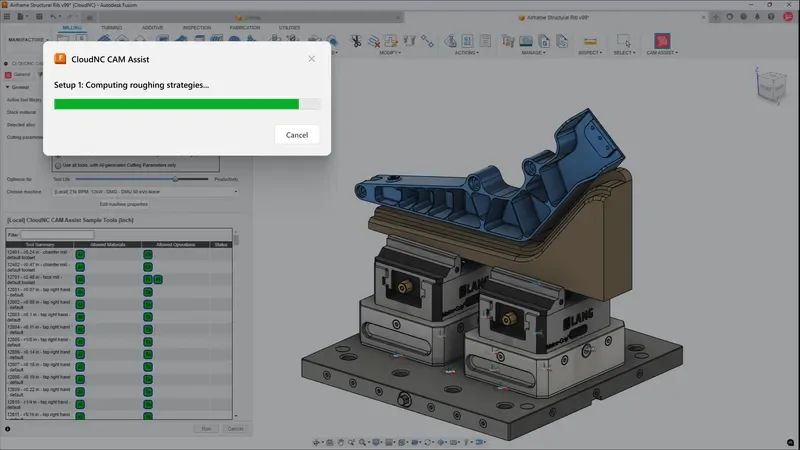Screen dimensions: 800x450
Task: Click the Simulate icon in Actions
Action: coord(450,41)
